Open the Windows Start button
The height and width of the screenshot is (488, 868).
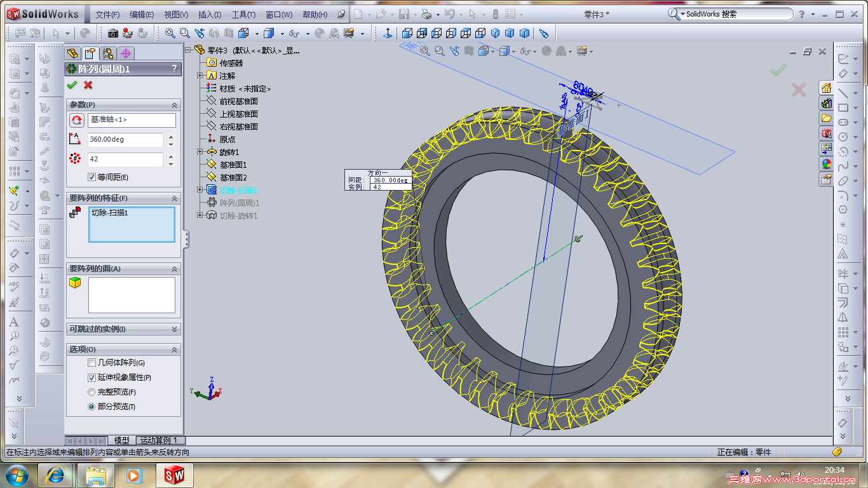pos(17,475)
